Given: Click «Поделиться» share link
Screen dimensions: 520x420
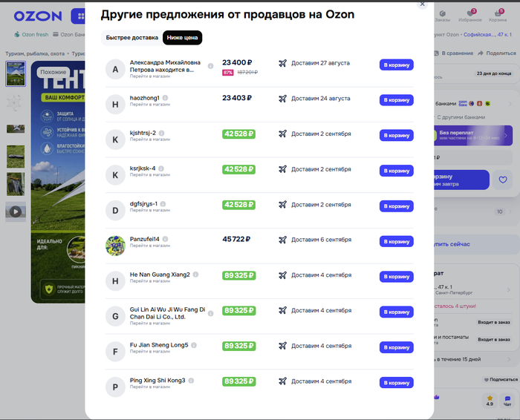Looking at the screenshot, I should [497, 53].
